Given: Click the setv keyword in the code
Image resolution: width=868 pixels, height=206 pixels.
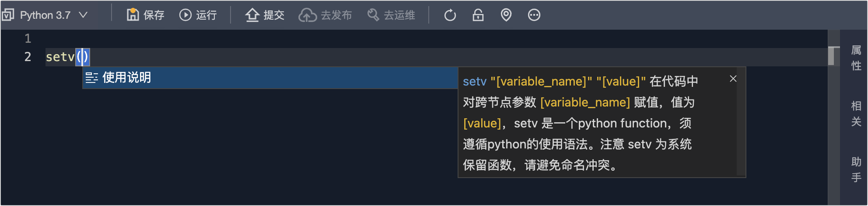Looking at the screenshot, I should tap(60, 57).
